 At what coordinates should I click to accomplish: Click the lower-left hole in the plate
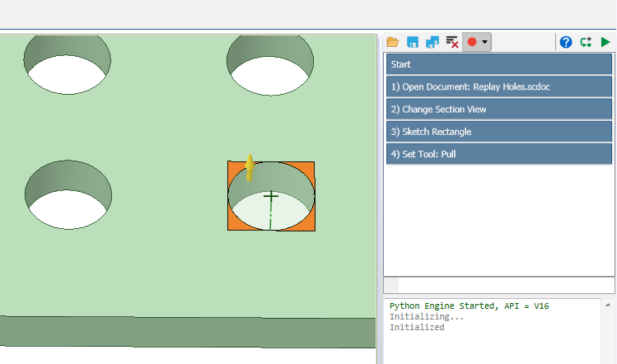(68, 195)
